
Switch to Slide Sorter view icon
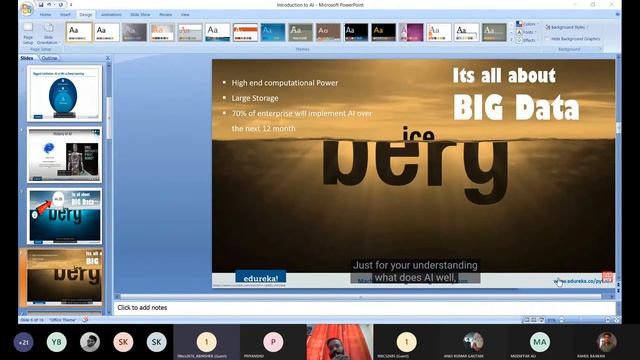534,320
